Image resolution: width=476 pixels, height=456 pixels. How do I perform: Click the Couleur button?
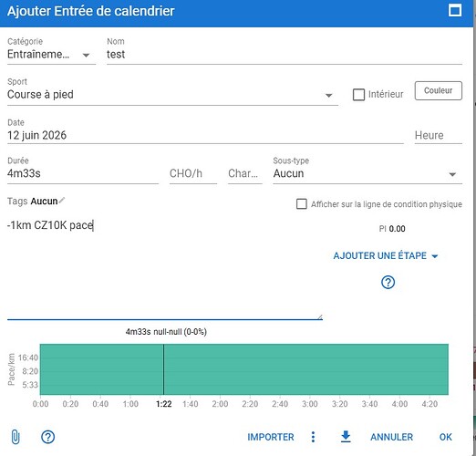(x=439, y=90)
